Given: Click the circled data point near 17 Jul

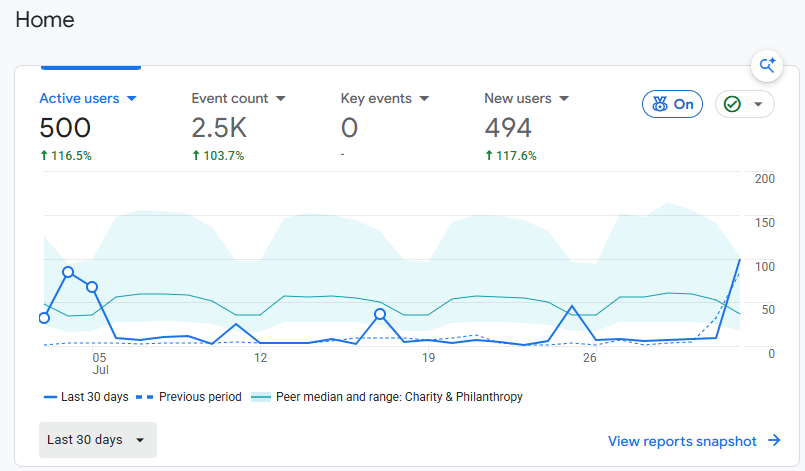Looking at the screenshot, I should coord(380,314).
